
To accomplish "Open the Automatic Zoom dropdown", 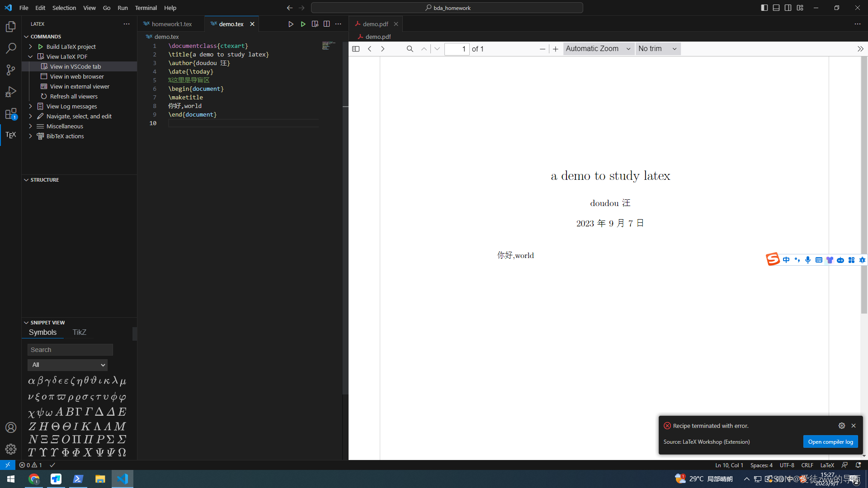I will coord(598,49).
